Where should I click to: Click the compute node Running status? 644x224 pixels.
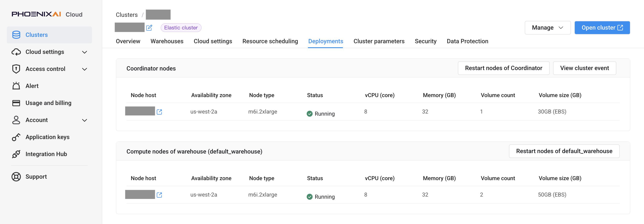tap(321, 197)
